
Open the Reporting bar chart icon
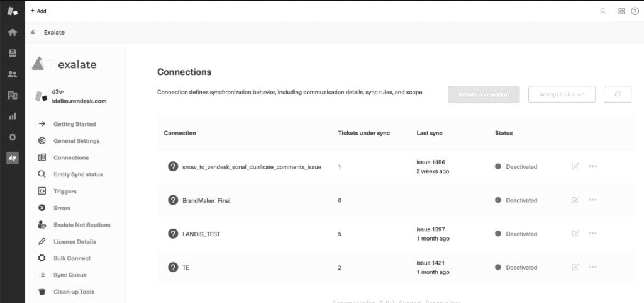pyautogui.click(x=13, y=117)
